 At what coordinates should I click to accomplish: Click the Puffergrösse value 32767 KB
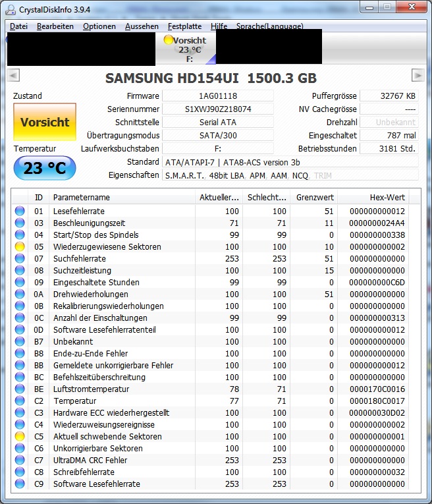pos(389,96)
